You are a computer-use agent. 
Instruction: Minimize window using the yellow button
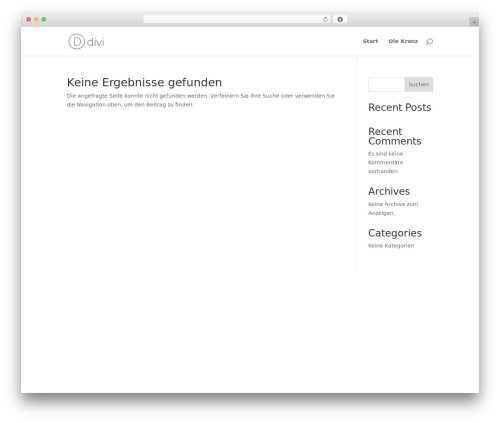36,19
